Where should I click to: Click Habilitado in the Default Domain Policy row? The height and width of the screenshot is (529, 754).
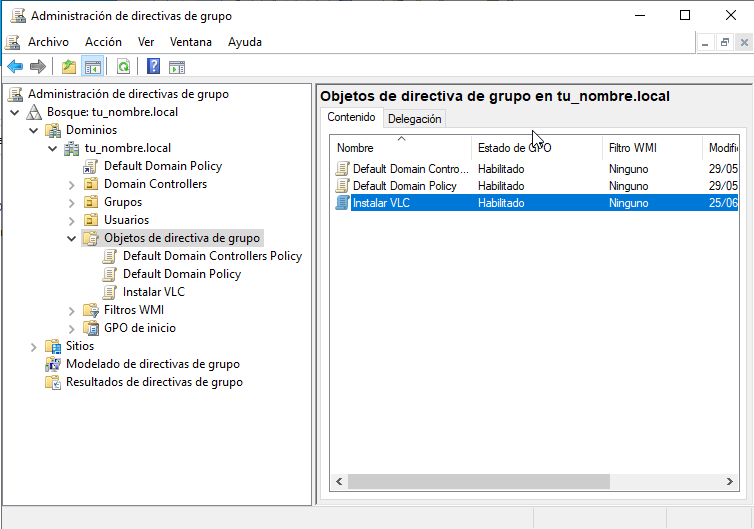coord(501,186)
